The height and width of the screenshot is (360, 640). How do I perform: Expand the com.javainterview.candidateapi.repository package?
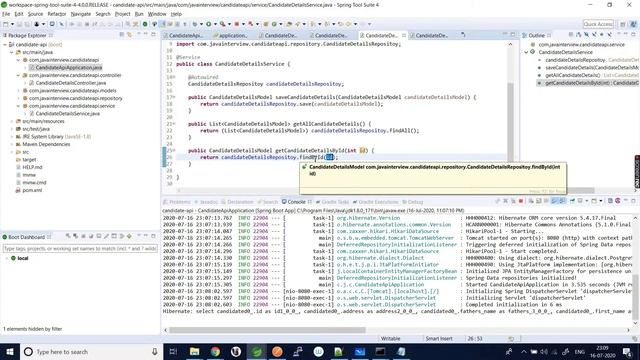(18, 98)
